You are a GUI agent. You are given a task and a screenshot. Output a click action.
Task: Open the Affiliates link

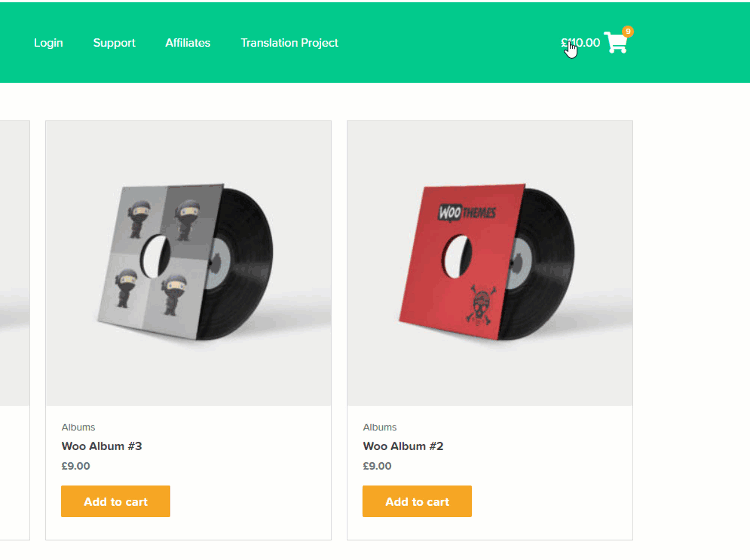(188, 43)
